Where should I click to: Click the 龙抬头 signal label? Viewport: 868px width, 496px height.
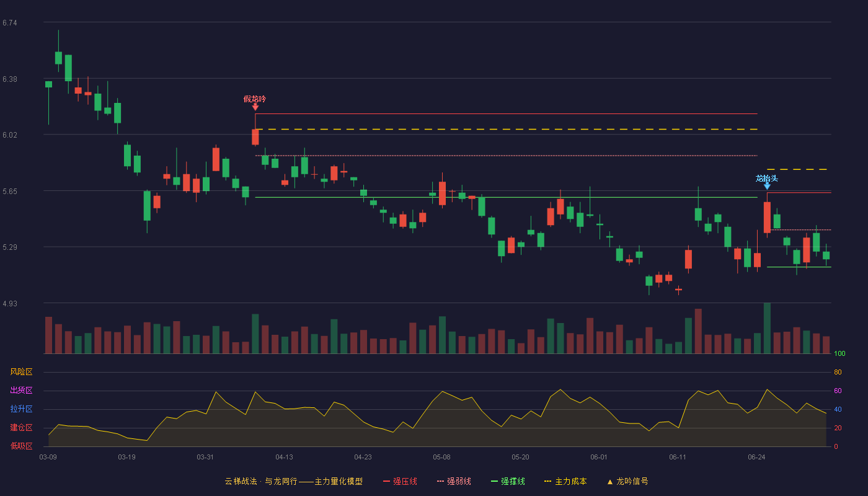(x=766, y=178)
